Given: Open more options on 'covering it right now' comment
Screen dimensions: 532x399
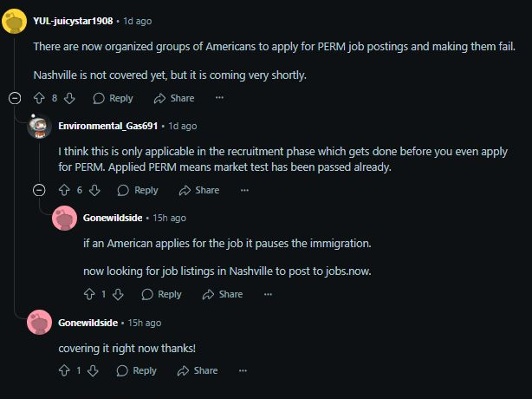Looking at the screenshot, I should pos(243,370).
